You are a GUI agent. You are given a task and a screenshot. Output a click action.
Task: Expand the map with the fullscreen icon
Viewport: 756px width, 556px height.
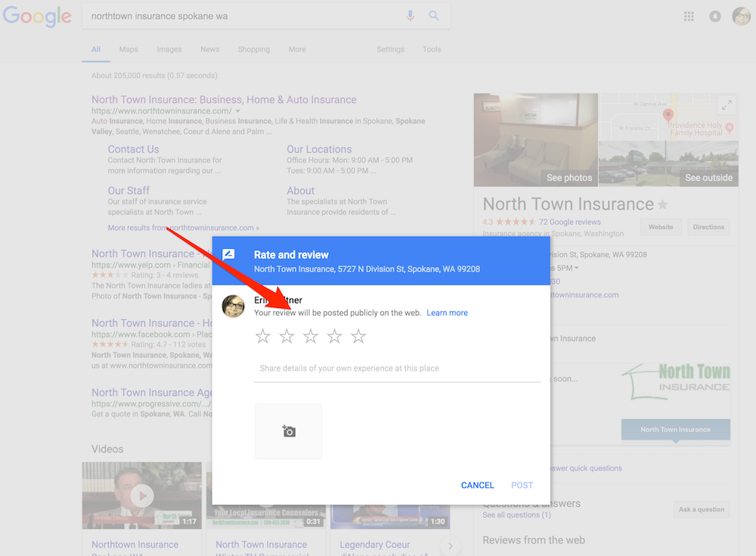pyautogui.click(x=727, y=104)
